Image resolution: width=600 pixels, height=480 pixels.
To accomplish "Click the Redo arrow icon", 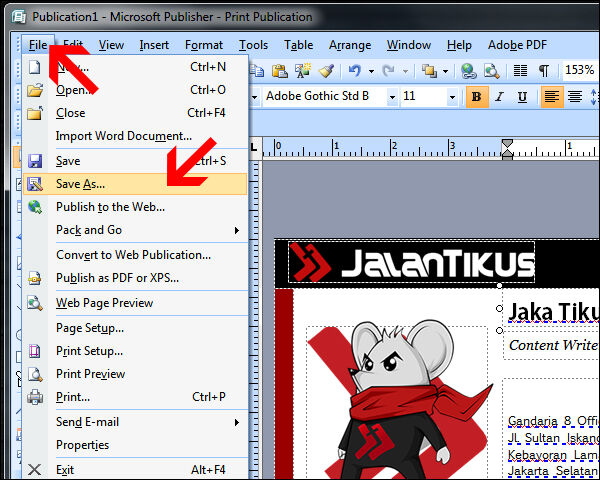I will coord(389,71).
